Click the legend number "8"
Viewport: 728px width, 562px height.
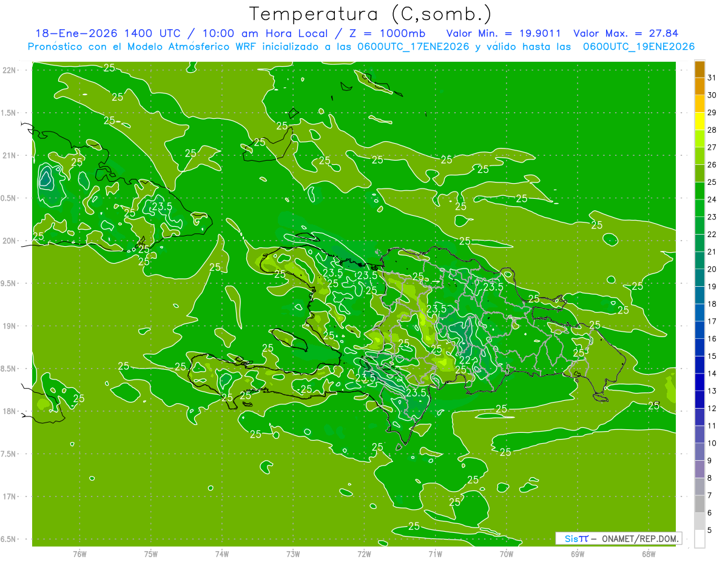[x=710, y=478]
